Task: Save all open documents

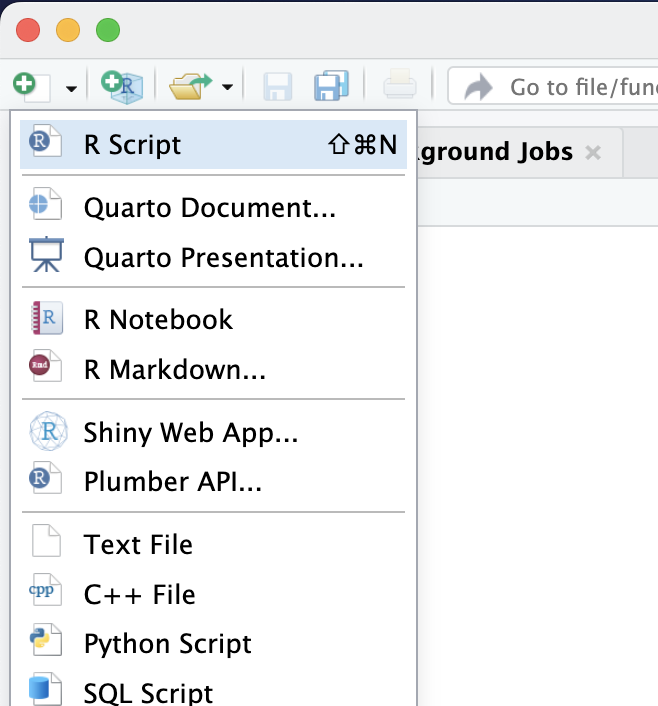Action: 331,86
